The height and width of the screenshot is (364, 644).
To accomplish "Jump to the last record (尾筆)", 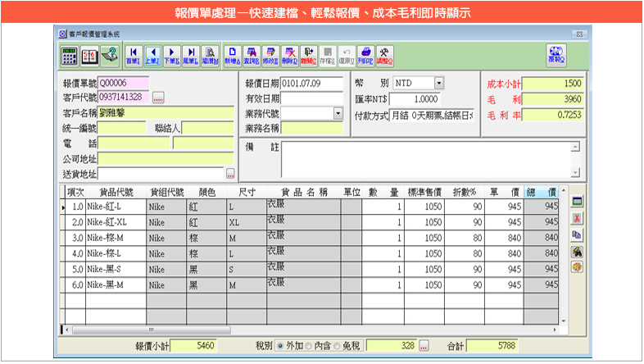I will coord(190,55).
